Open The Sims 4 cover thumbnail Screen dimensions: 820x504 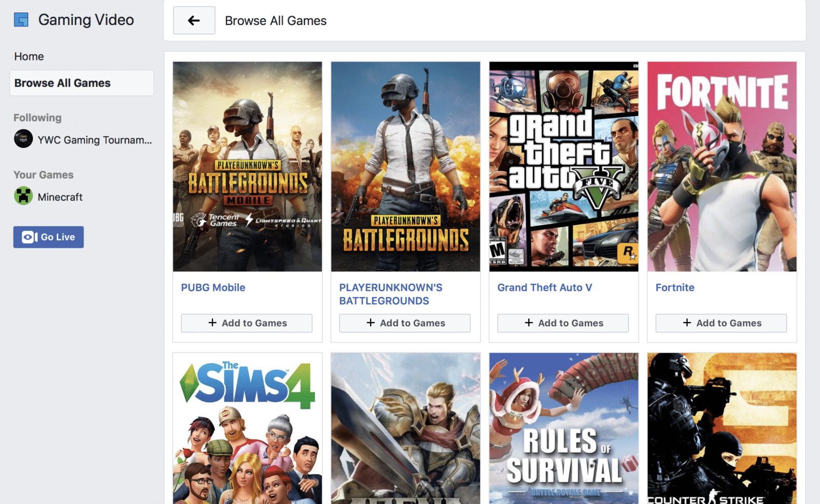248,428
